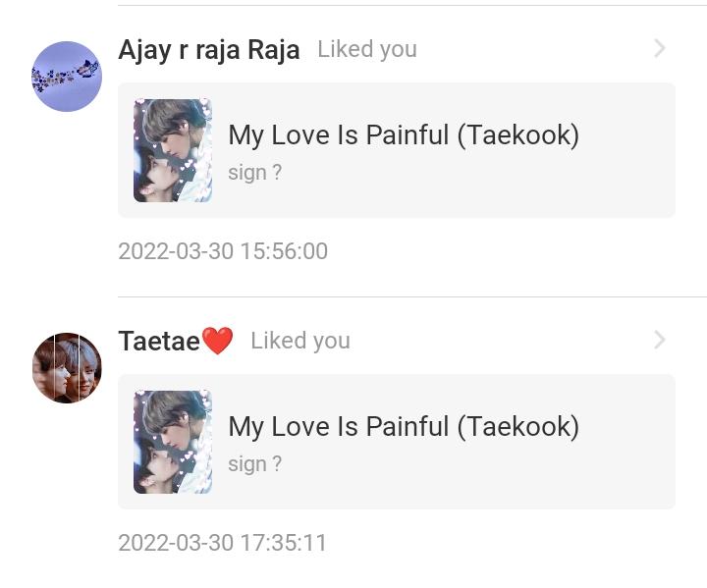The height and width of the screenshot is (588, 707).
Task: Open cover thumbnail in Taetae's liked story card
Action: point(173,442)
